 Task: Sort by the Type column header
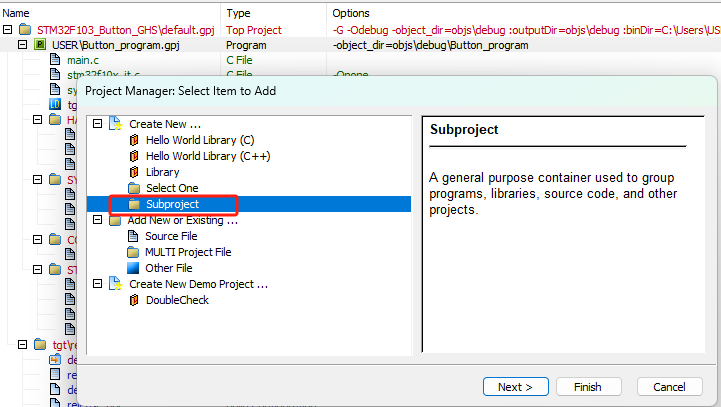tap(239, 13)
